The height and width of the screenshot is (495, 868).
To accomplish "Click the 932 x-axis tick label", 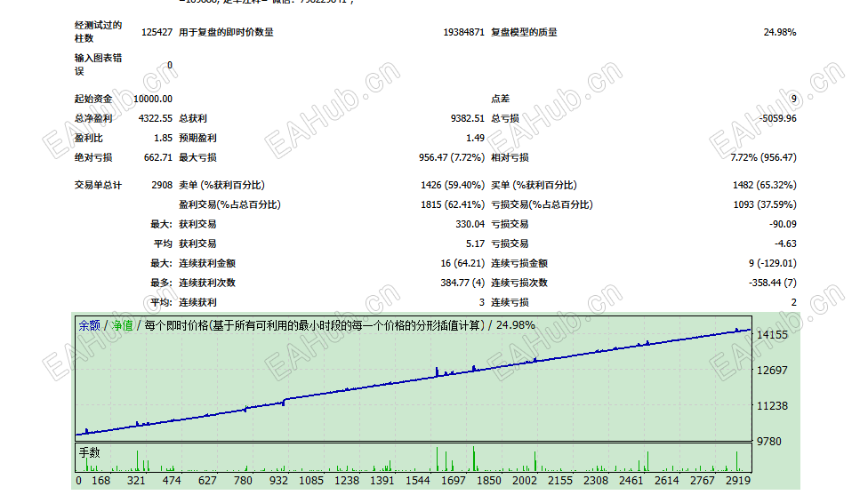I will click(278, 481).
